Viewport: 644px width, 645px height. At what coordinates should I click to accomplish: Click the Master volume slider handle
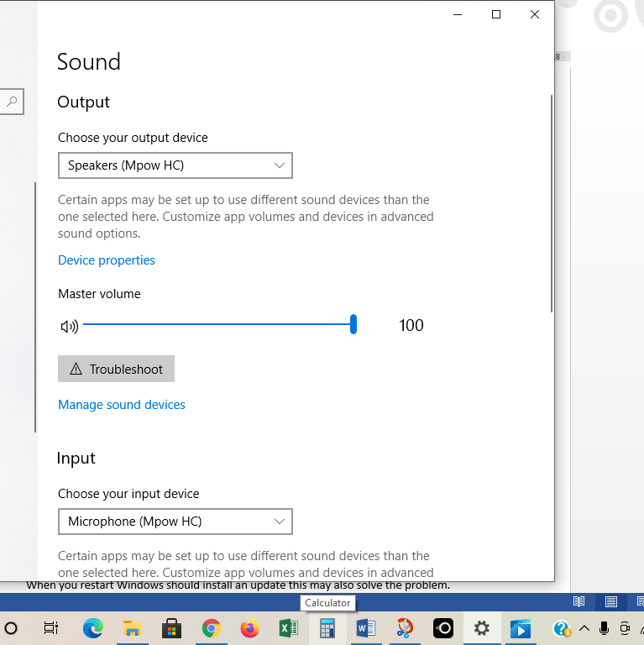coord(353,324)
